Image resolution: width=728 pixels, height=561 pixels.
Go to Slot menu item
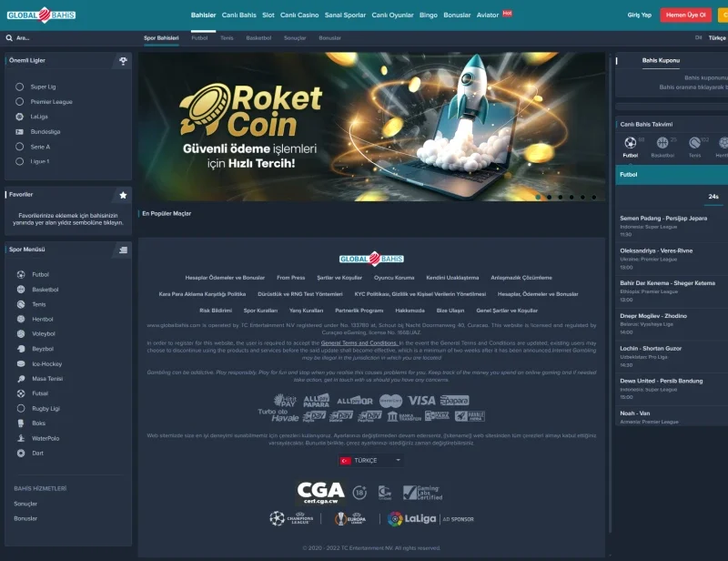[268, 15]
